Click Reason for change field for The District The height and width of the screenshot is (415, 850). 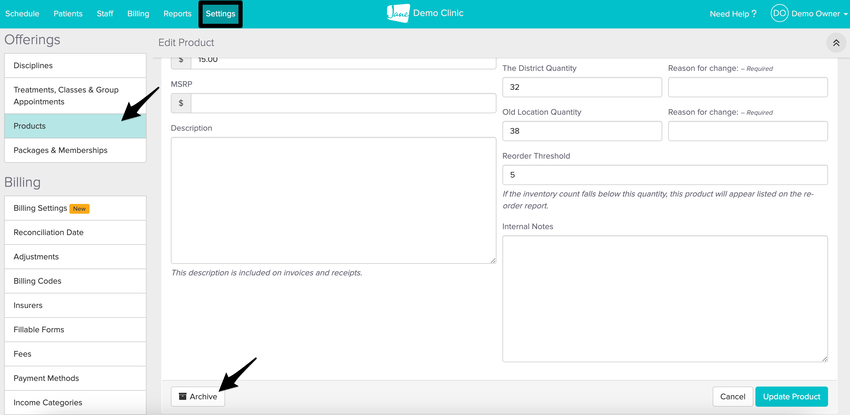pyautogui.click(x=748, y=87)
